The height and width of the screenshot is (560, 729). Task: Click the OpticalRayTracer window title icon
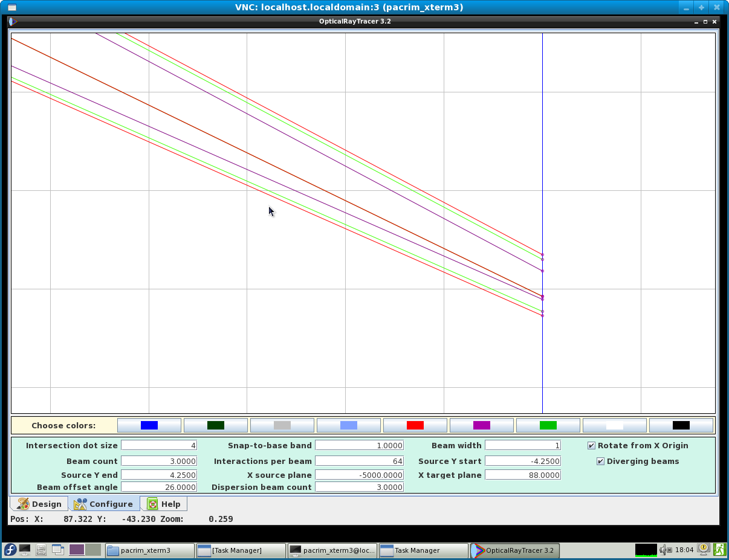pos(13,21)
